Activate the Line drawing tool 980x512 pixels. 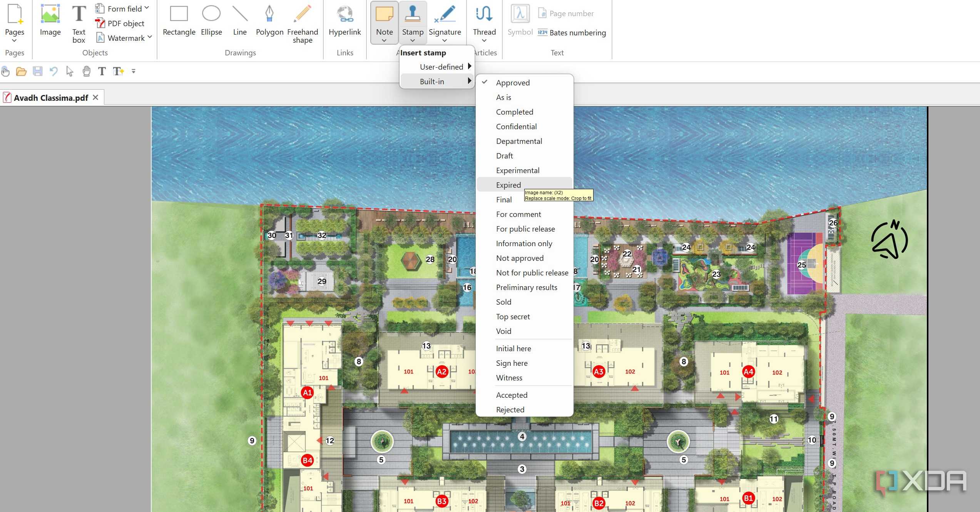(240, 21)
